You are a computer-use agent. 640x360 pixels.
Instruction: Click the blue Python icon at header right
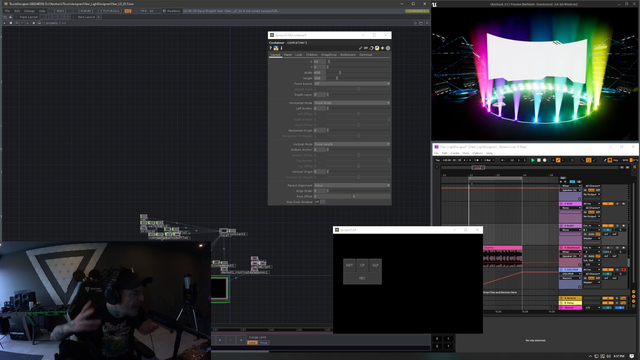377,48
